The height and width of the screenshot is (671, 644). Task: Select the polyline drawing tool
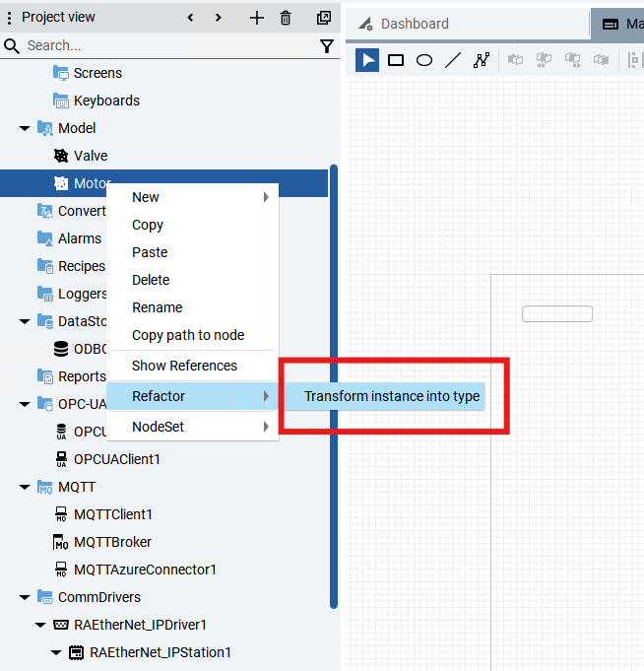pos(482,60)
